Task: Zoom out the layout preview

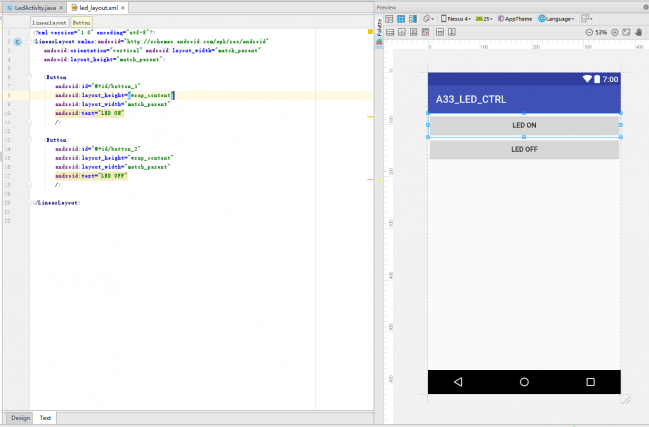Action: 589,32
